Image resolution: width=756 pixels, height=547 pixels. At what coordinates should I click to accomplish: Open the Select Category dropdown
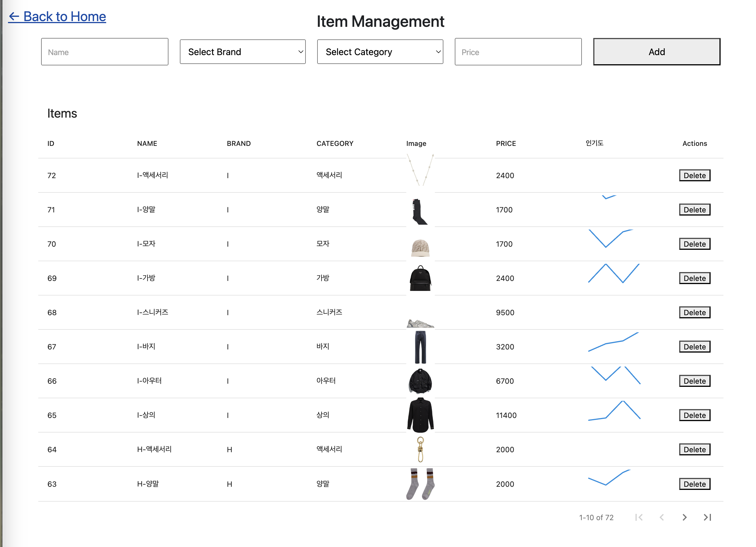coord(380,52)
